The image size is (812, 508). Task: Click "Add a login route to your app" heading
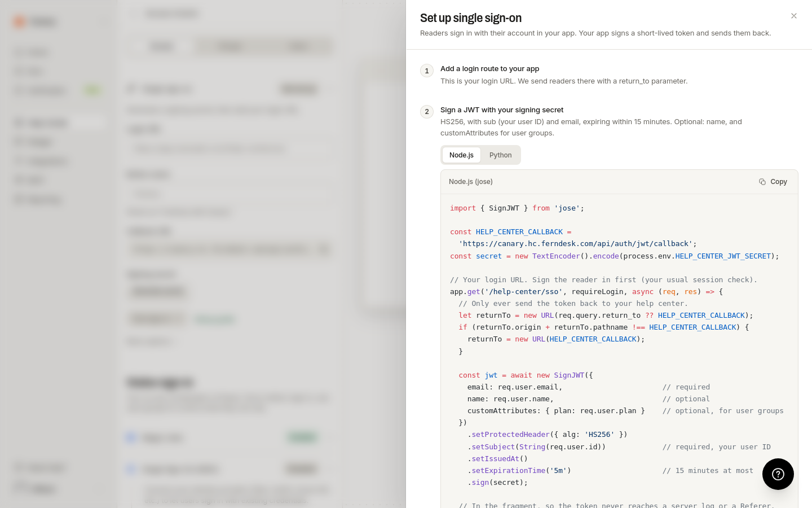[490, 69]
